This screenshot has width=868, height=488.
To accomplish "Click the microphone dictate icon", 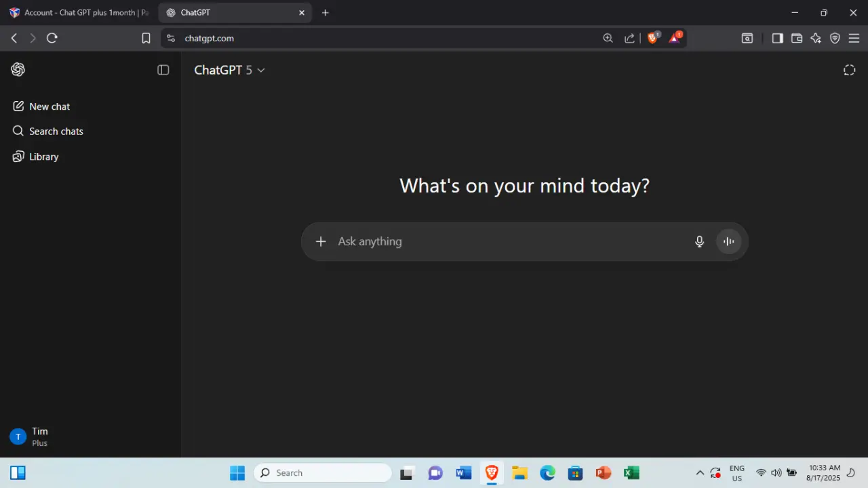I will 700,241.
